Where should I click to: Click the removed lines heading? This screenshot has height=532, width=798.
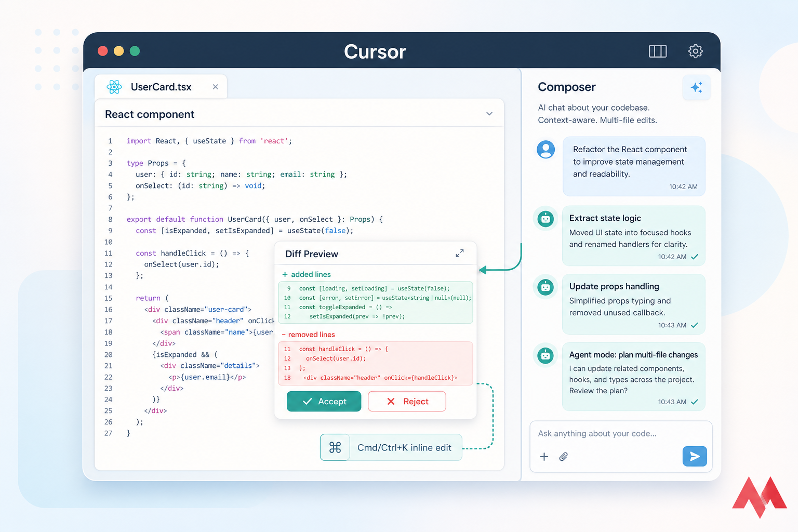click(x=309, y=335)
